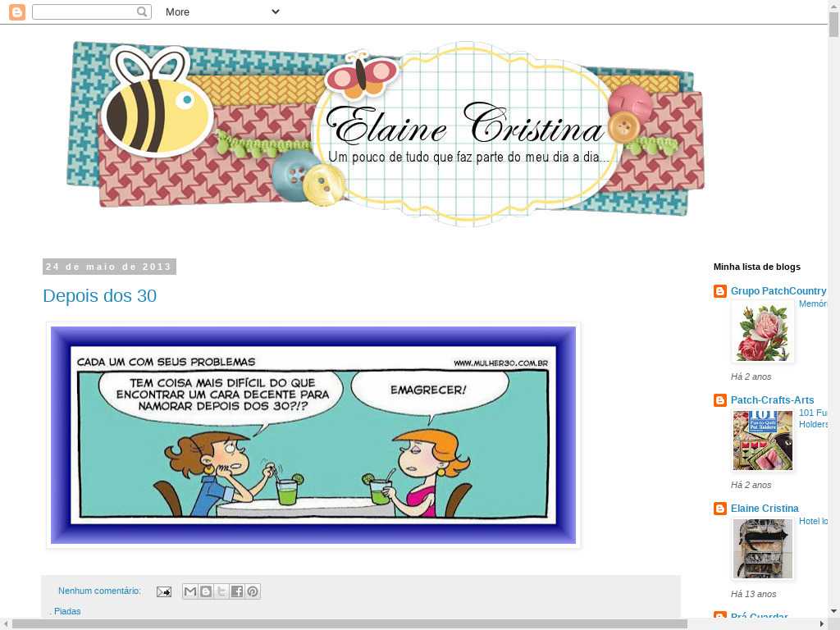840x630 pixels.
Task: Click Blogger icon beside Patch-Crafts-Arts
Action: (720, 400)
